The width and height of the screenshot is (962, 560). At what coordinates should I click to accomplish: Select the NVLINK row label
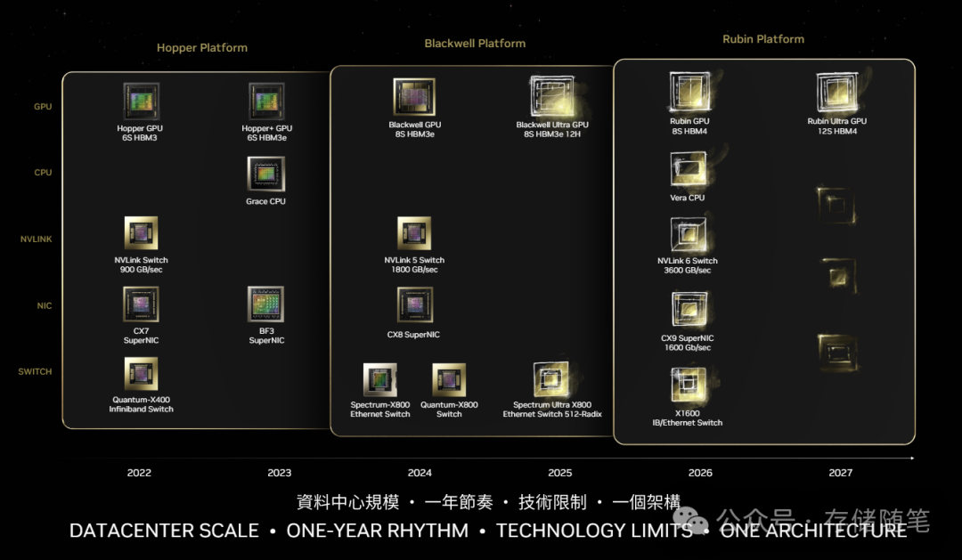click(x=37, y=239)
